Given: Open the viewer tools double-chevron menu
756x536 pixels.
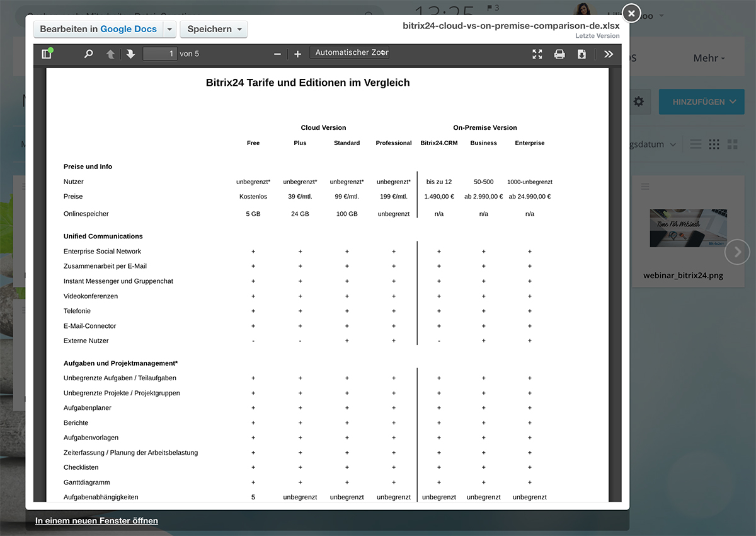Looking at the screenshot, I should tap(608, 54).
